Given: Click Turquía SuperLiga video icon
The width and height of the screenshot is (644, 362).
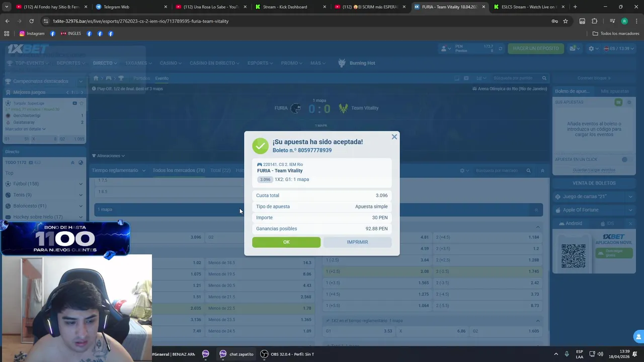Looking at the screenshot, I should [x=74, y=103].
